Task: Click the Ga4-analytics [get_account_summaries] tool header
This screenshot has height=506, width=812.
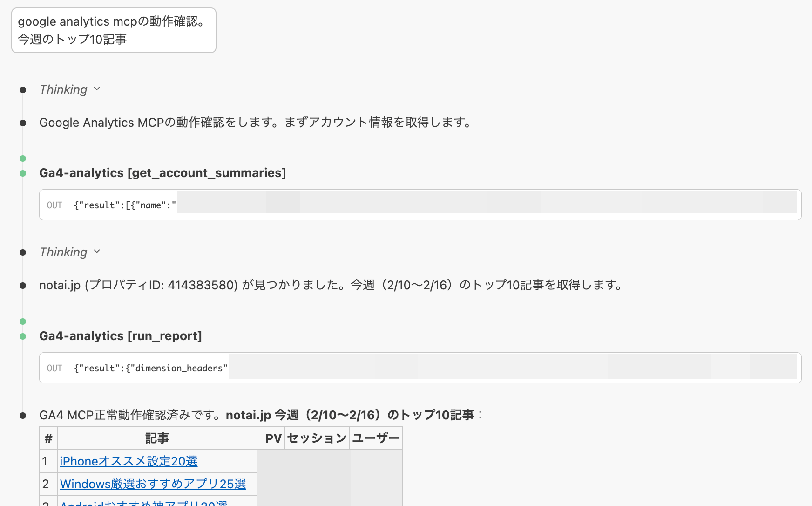Action: (162, 173)
